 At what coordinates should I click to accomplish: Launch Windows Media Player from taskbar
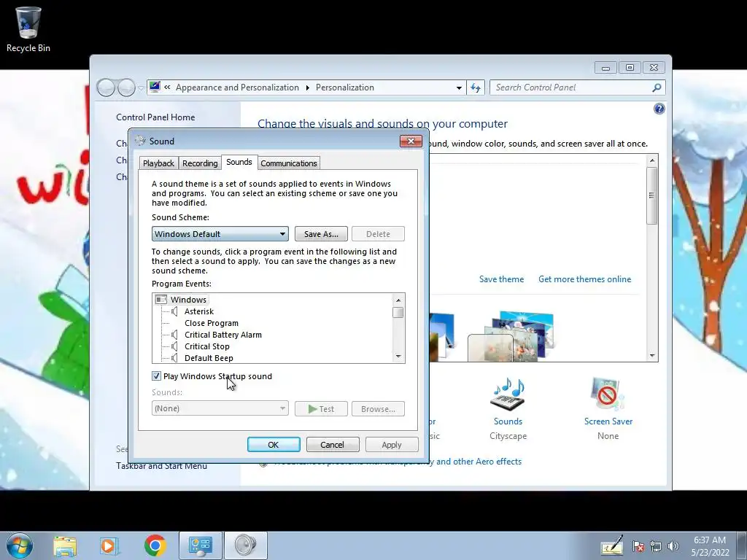(109, 545)
